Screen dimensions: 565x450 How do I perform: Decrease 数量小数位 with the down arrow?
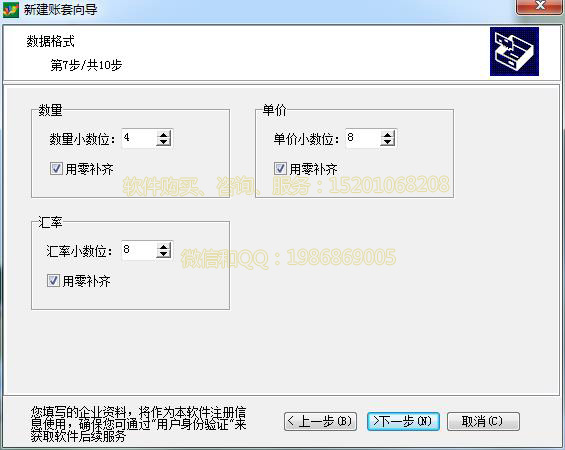click(164, 142)
